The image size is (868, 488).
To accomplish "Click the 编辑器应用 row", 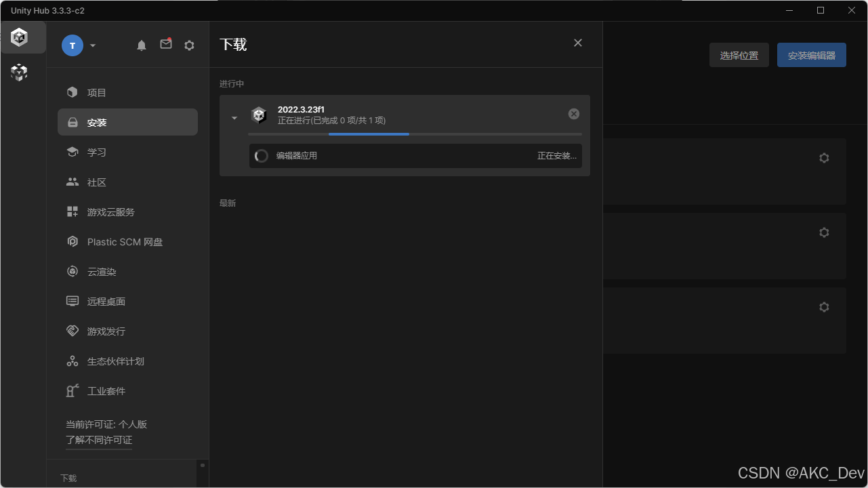I will (415, 156).
